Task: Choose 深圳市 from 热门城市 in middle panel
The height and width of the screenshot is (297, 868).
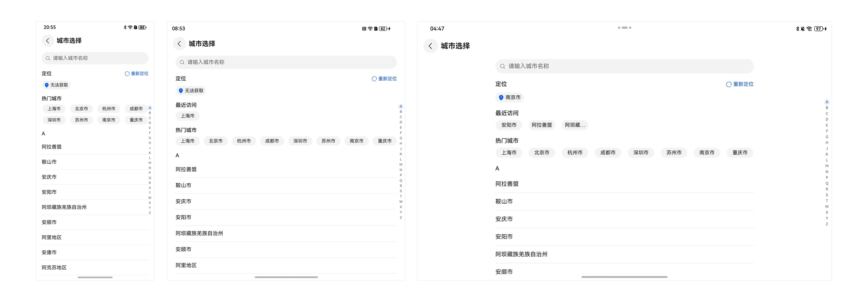Action: [300, 141]
